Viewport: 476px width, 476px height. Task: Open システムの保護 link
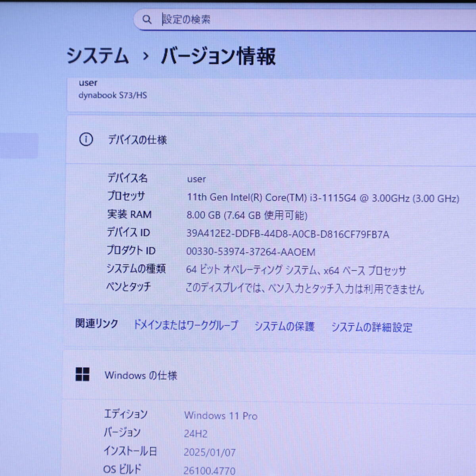(x=284, y=326)
